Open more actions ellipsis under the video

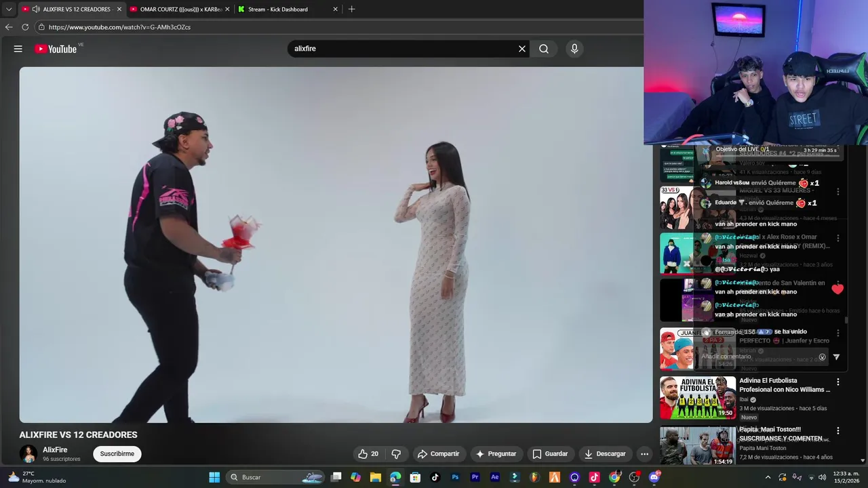tap(645, 454)
